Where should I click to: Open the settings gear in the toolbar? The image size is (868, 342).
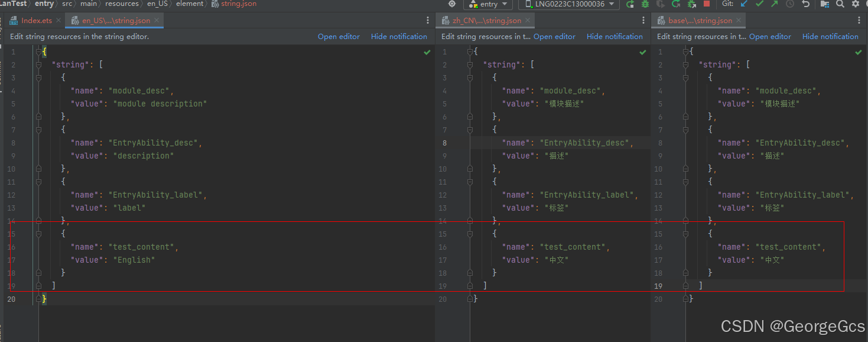[x=855, y=4]
